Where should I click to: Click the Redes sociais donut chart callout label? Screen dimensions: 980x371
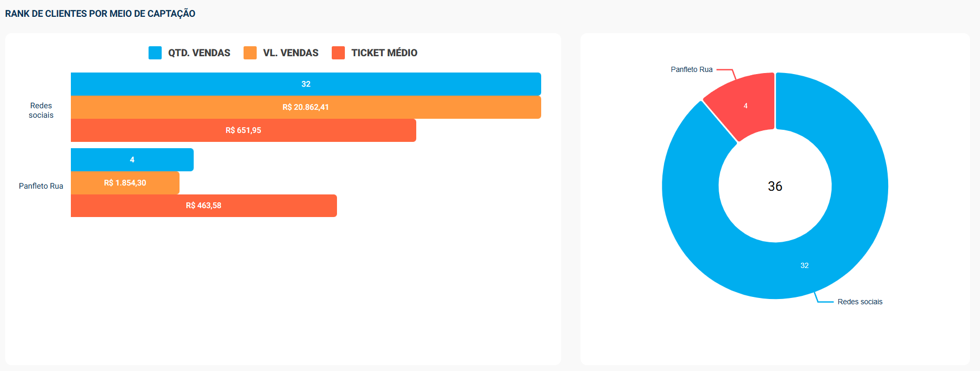click(860, 302)
